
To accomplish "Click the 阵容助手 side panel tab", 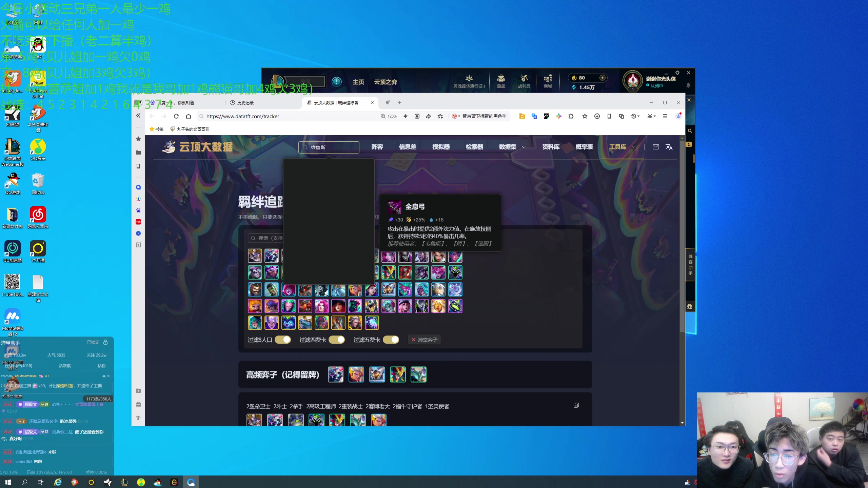I will [x=690, y=265].
